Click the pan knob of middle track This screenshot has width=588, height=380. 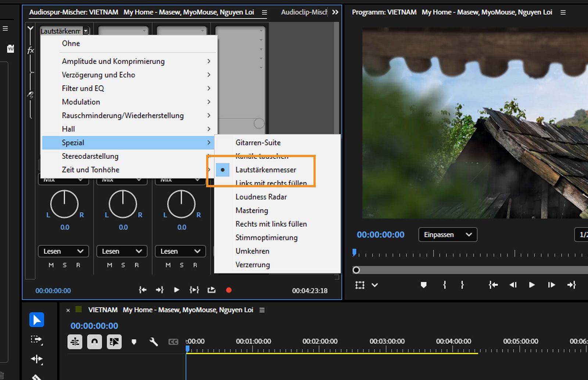point(123,204)
